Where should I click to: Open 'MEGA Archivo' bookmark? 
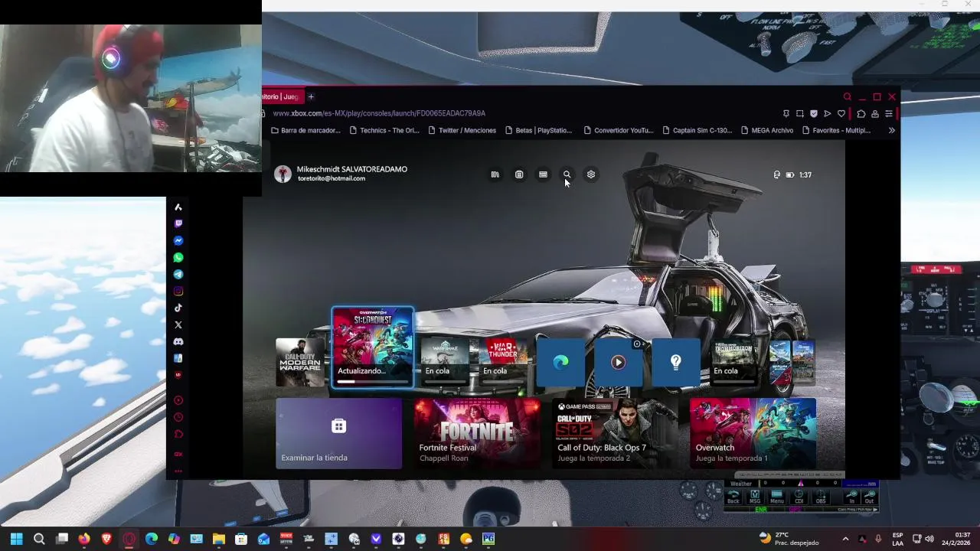[767, 130]
